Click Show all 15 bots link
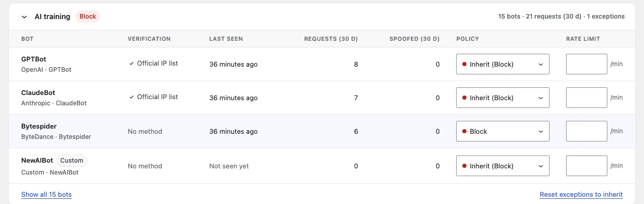The height and width of the screenshot is (204, 644). pos(46,195)
